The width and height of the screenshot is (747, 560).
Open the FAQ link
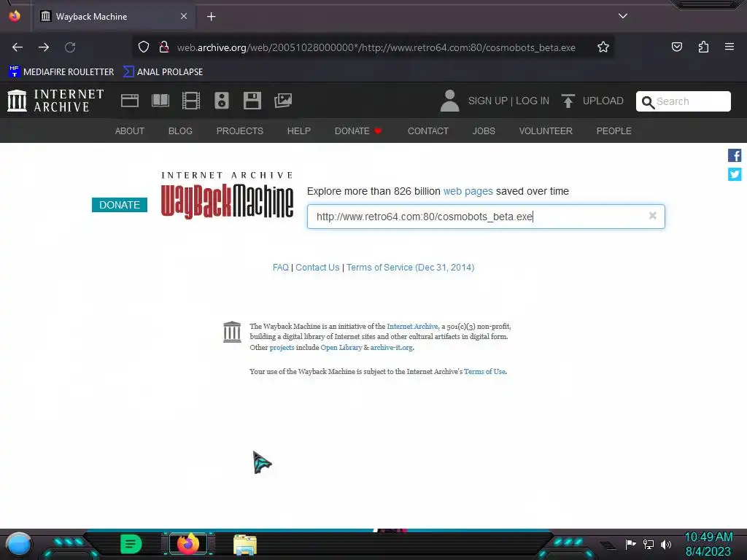click(281, 267)
